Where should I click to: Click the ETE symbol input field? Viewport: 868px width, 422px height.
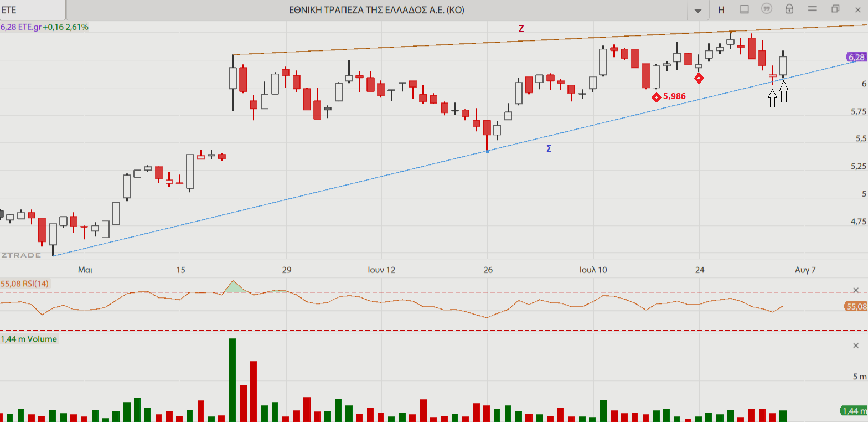[x=32, y=9]
